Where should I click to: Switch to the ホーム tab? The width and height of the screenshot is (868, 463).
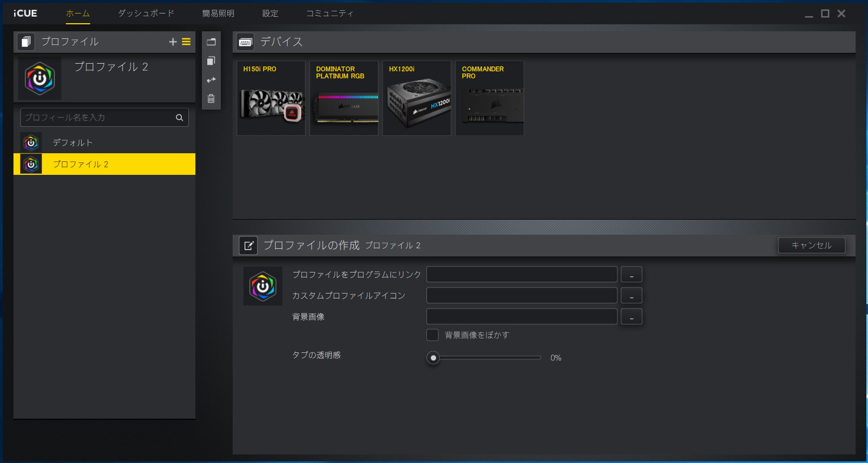[x=78, y=13]
